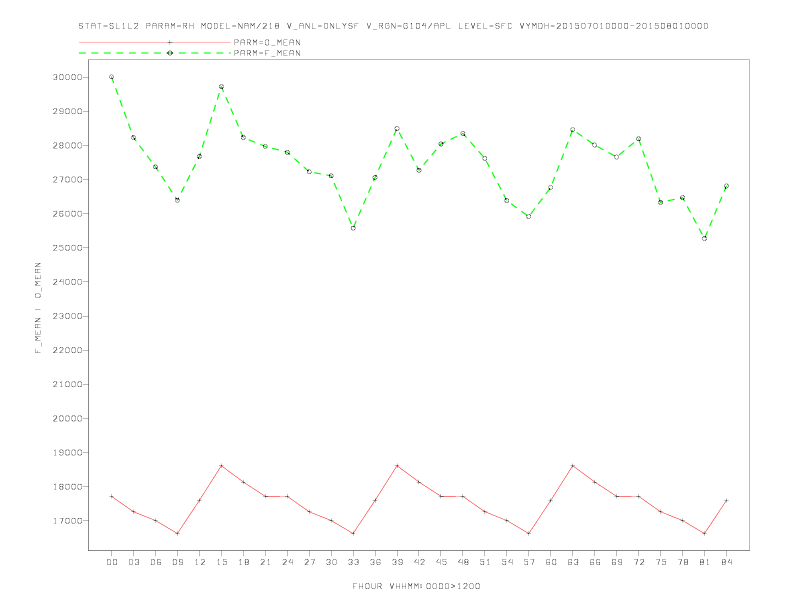792x612 pixels.
Task: Click x-axis tick label 00
Action: pos(112,562)
